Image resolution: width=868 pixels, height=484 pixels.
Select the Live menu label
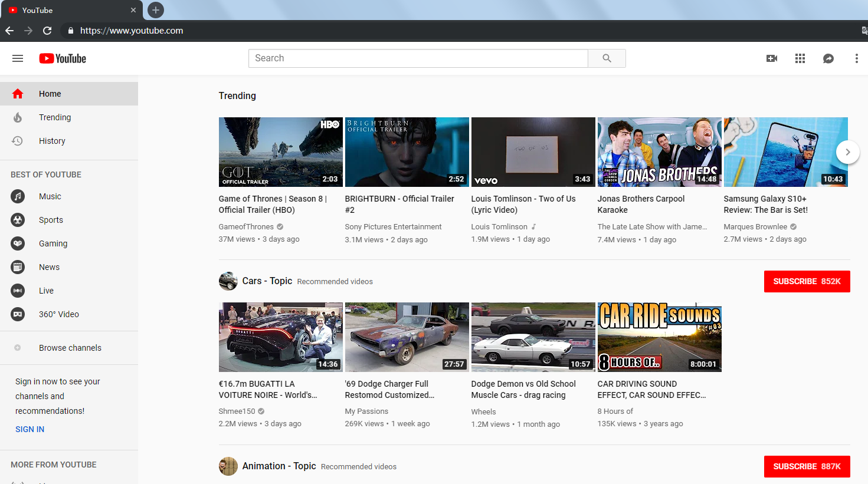click(46, 291)
